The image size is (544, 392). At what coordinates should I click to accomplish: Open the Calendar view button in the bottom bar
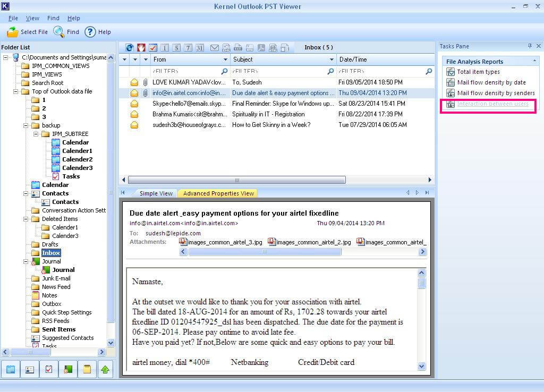click(11, 370)
